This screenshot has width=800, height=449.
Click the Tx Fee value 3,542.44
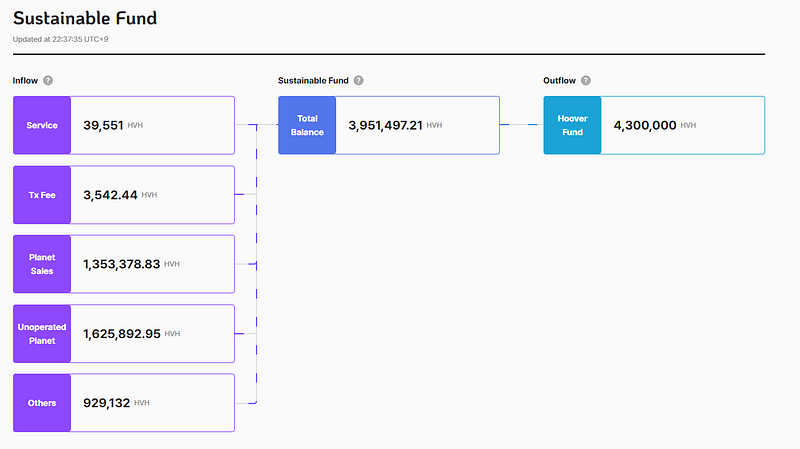[x=110, y=195]
